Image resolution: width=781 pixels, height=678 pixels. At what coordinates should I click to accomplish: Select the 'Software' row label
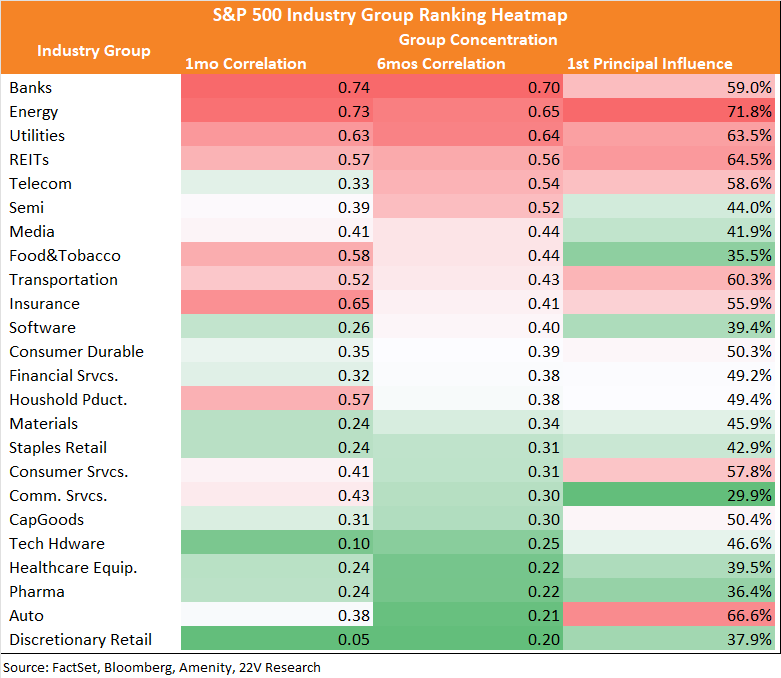pos(42,328)
